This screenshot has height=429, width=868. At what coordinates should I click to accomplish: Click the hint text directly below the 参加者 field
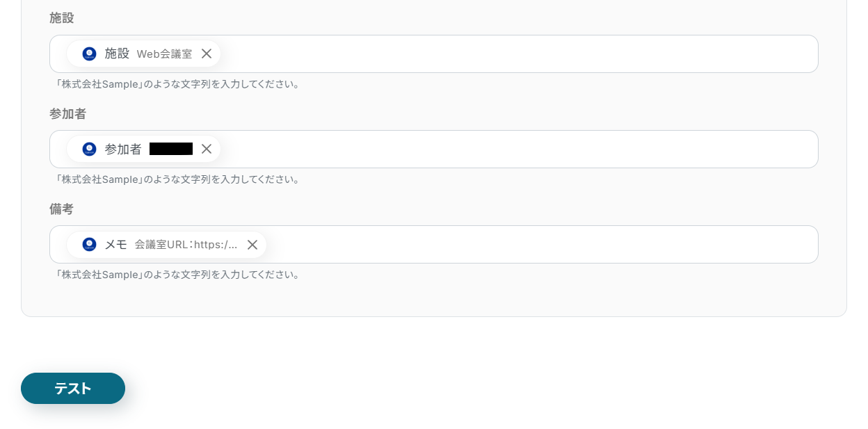pos(177,179)
